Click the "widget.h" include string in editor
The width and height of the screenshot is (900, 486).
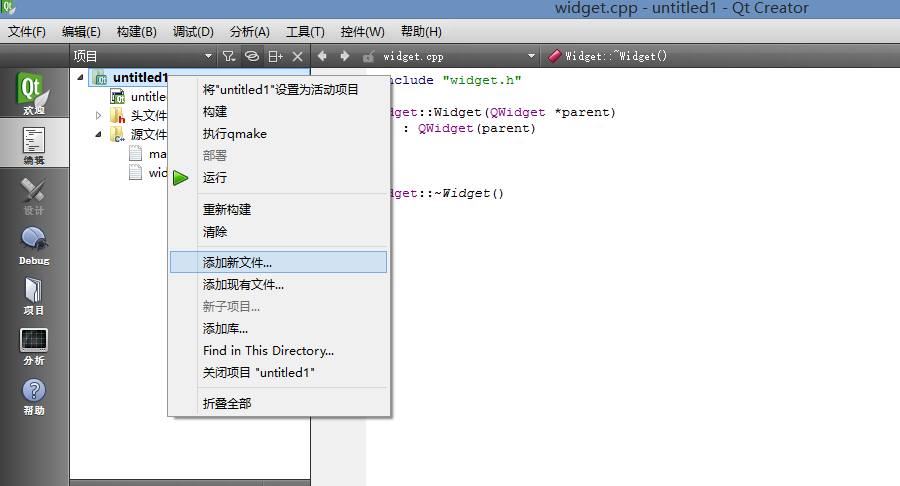coord(482,80)
